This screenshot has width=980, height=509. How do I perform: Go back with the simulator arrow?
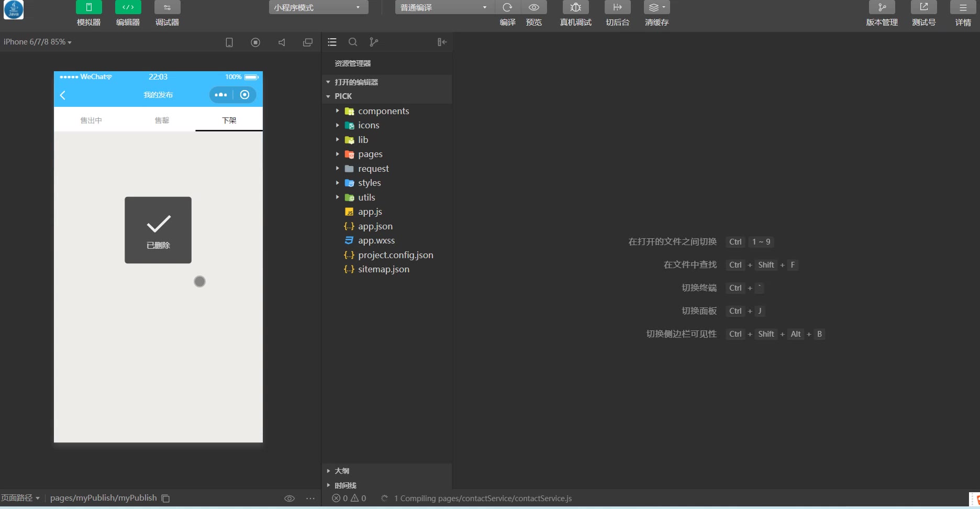point(63,95)
